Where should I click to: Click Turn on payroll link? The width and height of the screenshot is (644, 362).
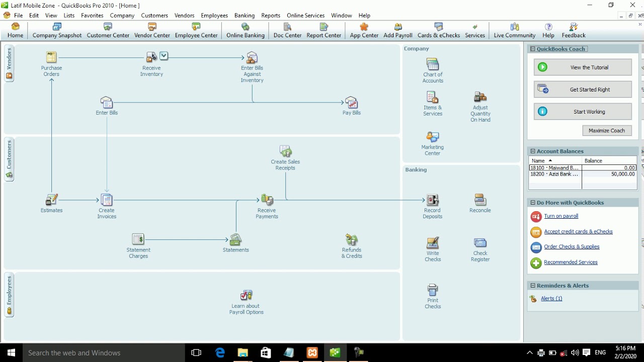pyautogui.click(x=561, y=216)
